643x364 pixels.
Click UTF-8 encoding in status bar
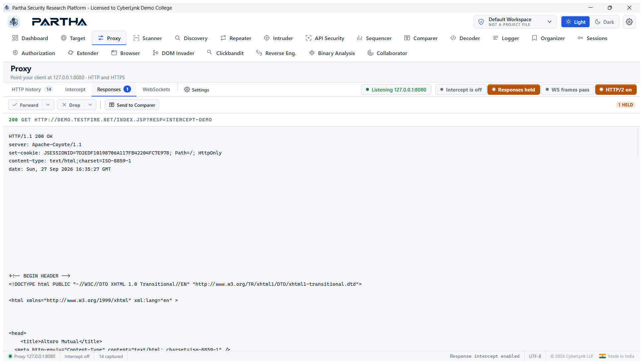pos(535,356)
